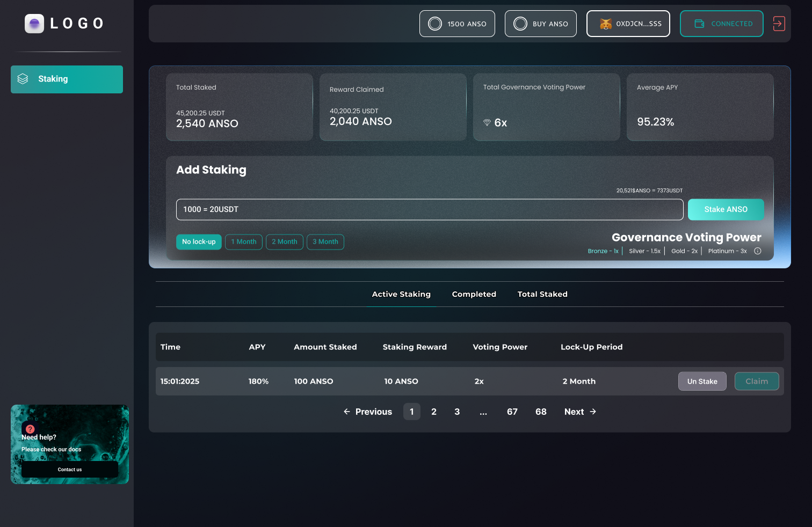Image resolution: width=812 pixels, height=527 pixels.
Task: Open the MetaMask fox wallet icon
Action: pyautogui.click(x=605, y=24)
